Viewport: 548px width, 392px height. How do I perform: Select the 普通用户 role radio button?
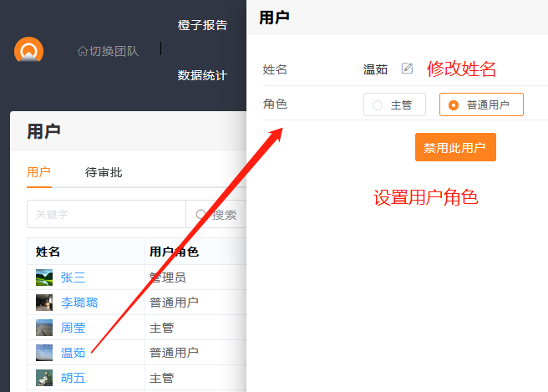(454, 105)
